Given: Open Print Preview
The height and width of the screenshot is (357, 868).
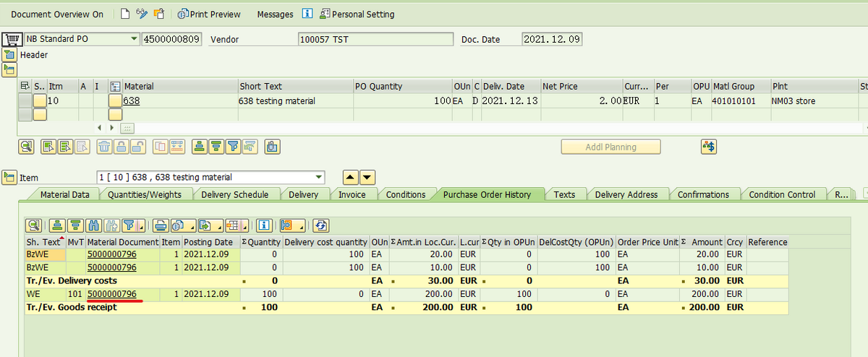Looking at the screenshot, I should pos(209,14).
